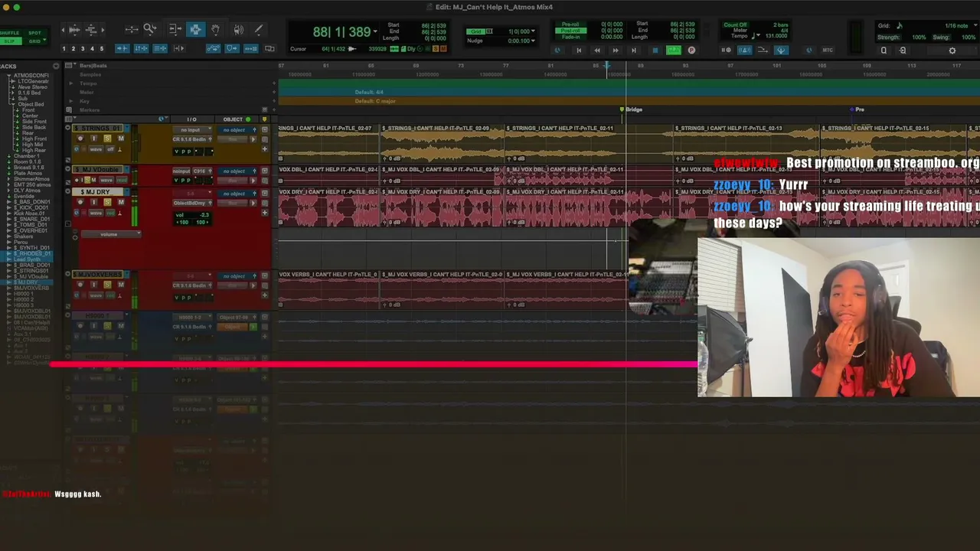Click the transport Record button
This screenshot has height=551, width=980.
coord(691,51)
